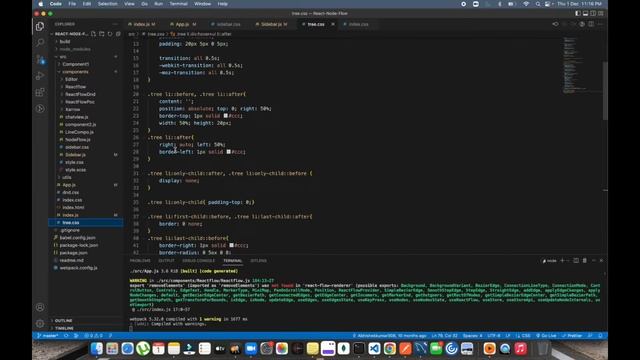Image resolution: width=640 pixels, height=360 pixels.
Task: Open the PROBLEMS panel tab
Action: [x=140, y=260]
